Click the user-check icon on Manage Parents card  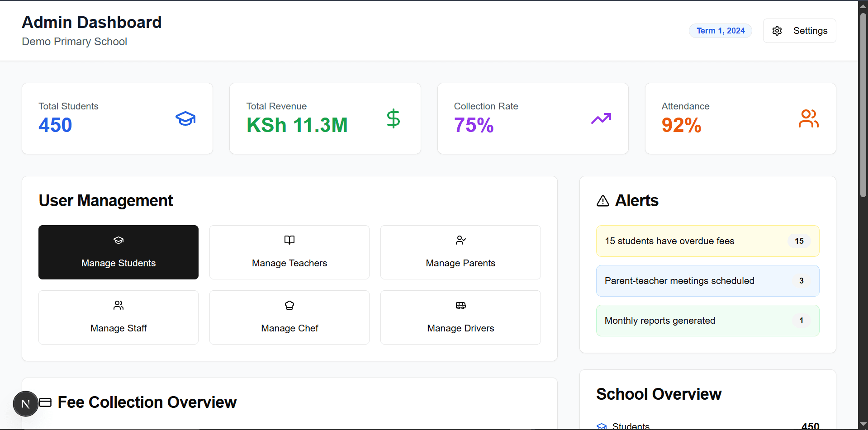pos(460,240)
